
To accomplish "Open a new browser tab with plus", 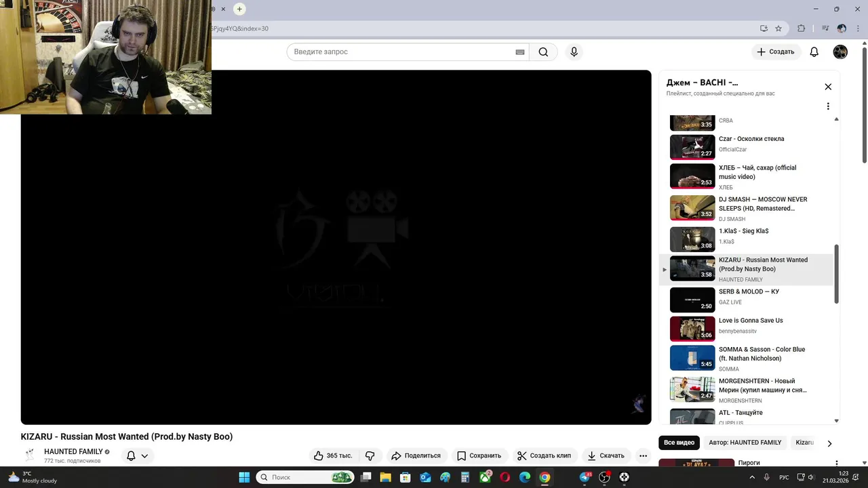I will point(239,9).
